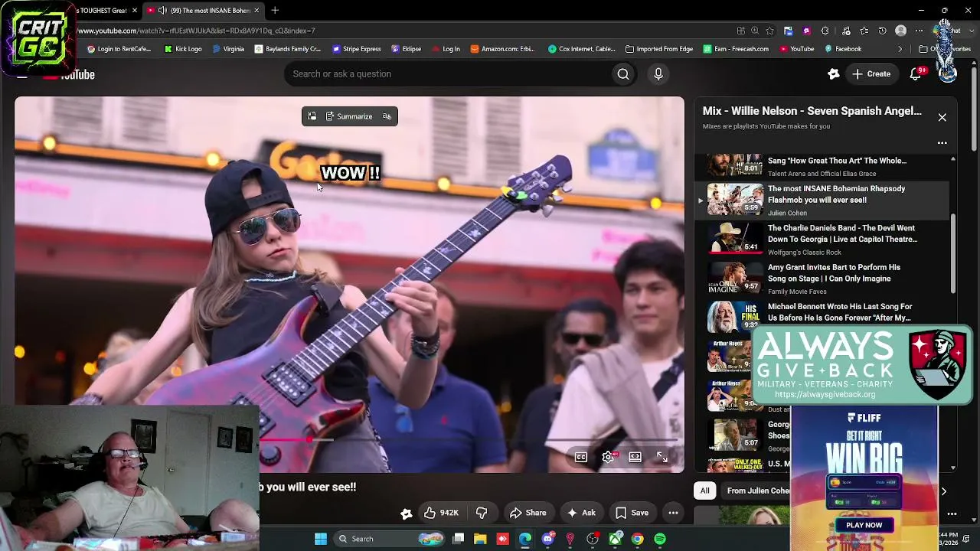Image resolution: width=980 pixels, height=551 pixels.
Task: Click PLAY NOW on the Fliff ad
Action: tap(864, 525)
